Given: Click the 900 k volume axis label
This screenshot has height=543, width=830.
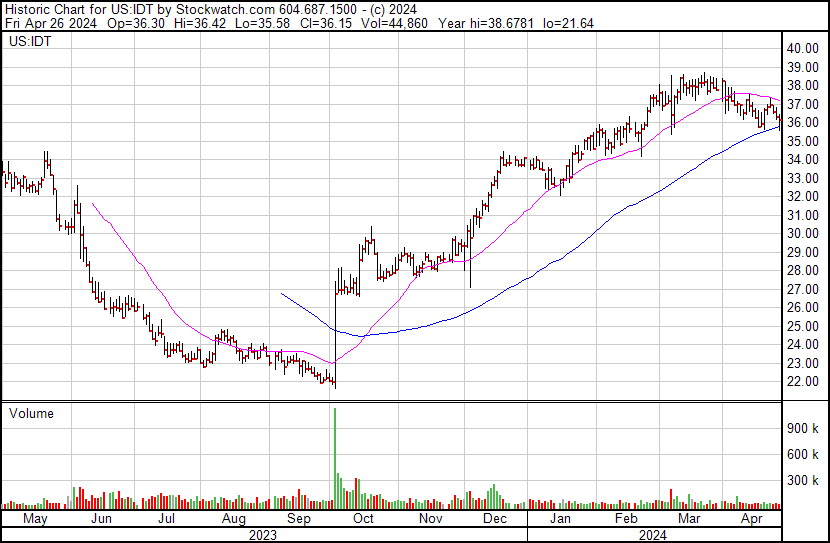Looking at the screenshot, I should pos(803,429).
